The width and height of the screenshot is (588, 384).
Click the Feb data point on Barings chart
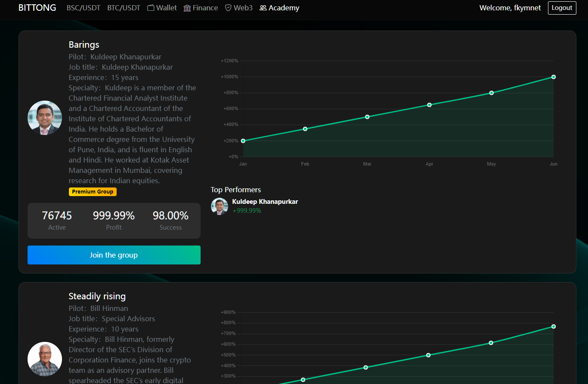pos(305,129)
